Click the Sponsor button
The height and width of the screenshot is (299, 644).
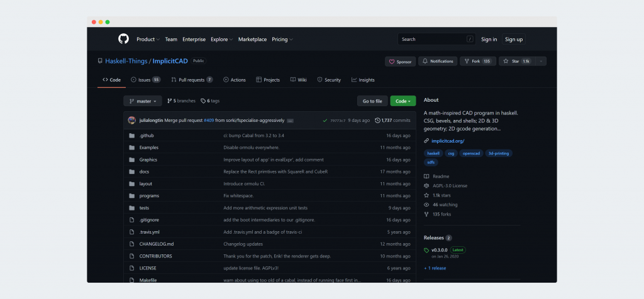click(x=401, y=62)
